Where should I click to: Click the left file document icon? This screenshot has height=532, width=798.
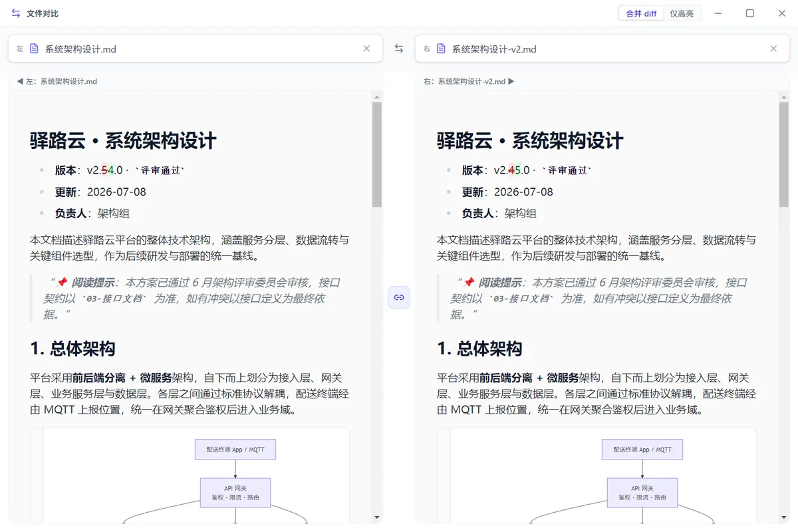tap(34, 49)
